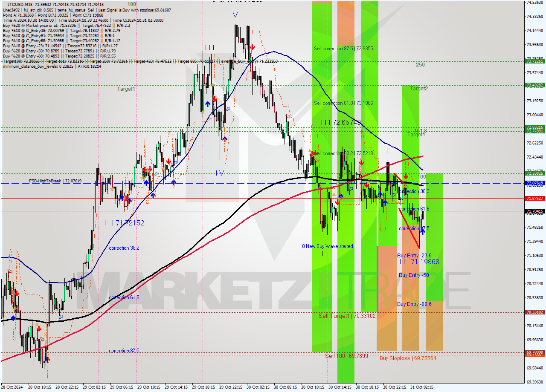
Task: Click the 71.87527 price tag
Action: pyautogui.click(x=534, y=198)
